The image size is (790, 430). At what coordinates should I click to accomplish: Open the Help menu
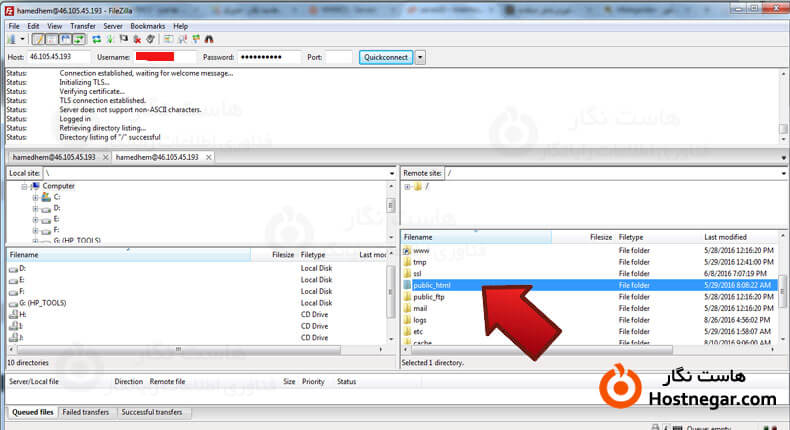pos(180,26)
